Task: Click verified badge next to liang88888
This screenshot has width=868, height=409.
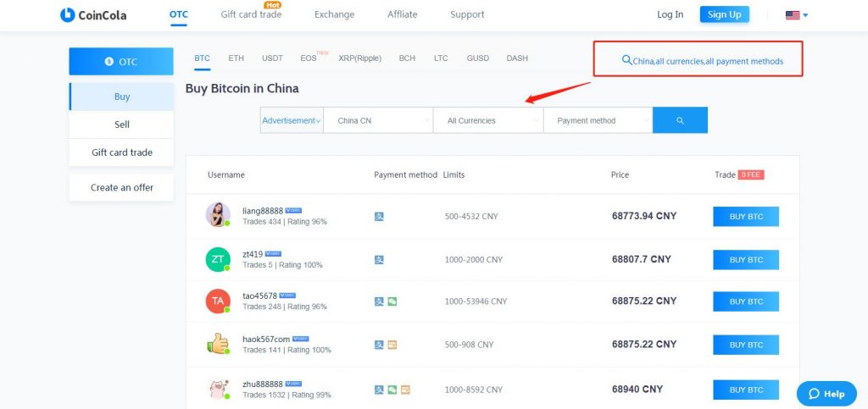Action: (x=293, y=211)
